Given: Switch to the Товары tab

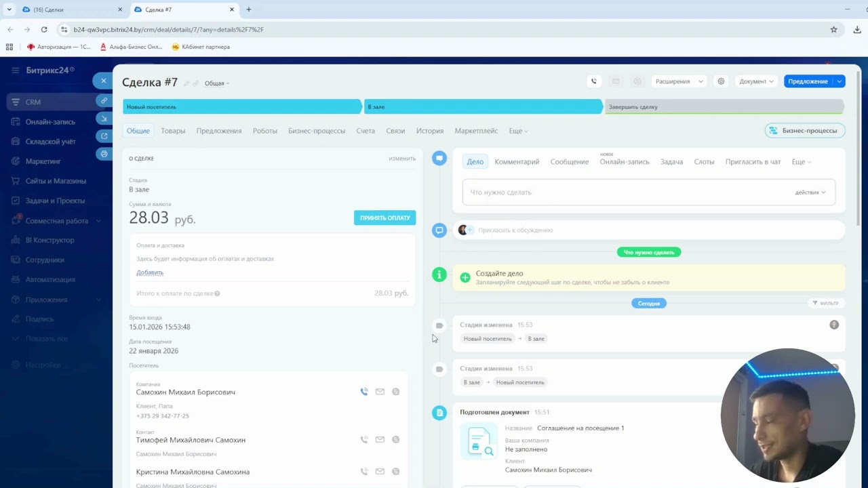Looking at the screenshot, I should pos(173,131).
